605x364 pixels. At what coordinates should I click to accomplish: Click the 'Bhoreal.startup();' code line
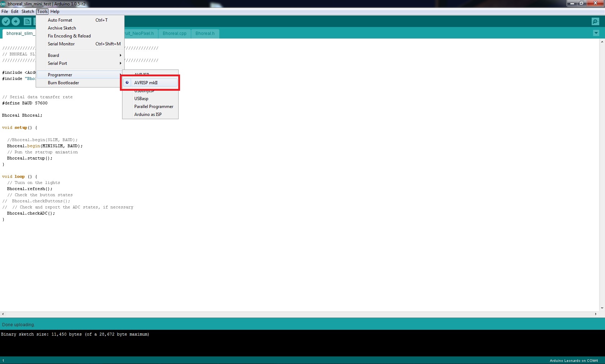30,158
